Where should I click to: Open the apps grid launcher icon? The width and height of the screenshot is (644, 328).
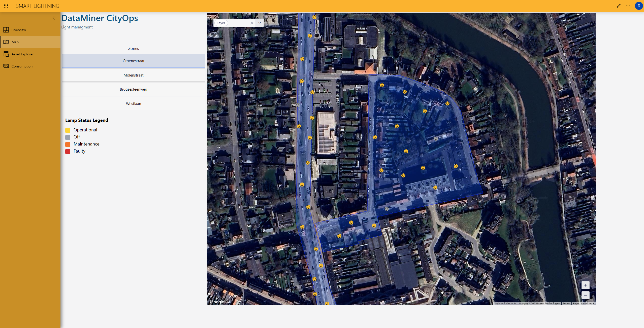tap(6, 6)
